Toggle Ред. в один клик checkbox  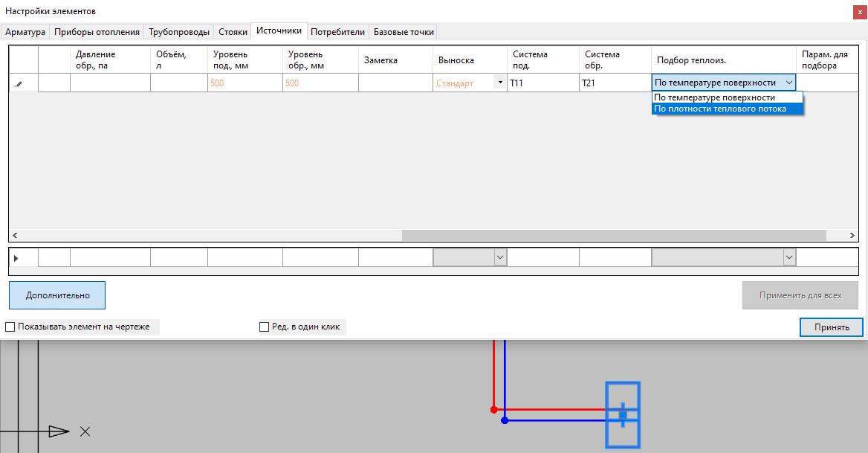[x=264, y=327]
